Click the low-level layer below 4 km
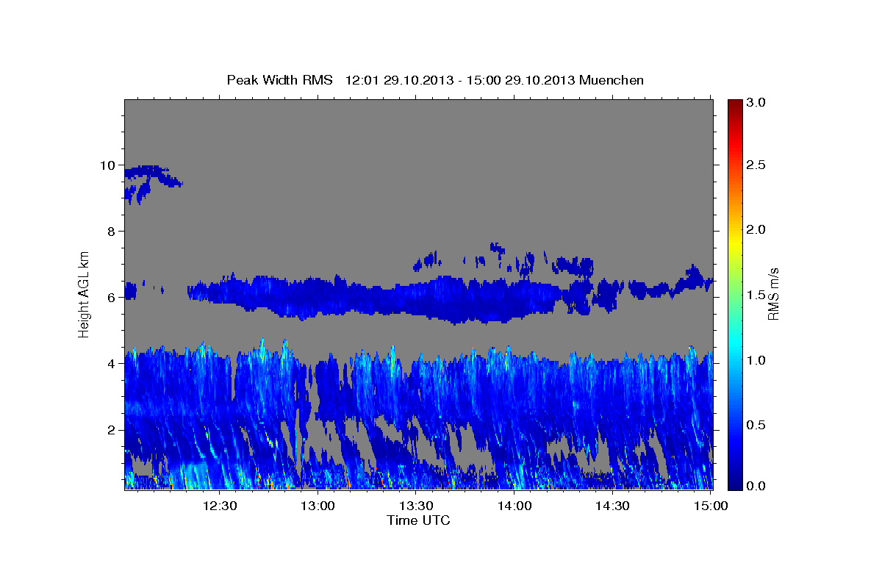Viewport: 882px width, 588px height. (418, 415)
